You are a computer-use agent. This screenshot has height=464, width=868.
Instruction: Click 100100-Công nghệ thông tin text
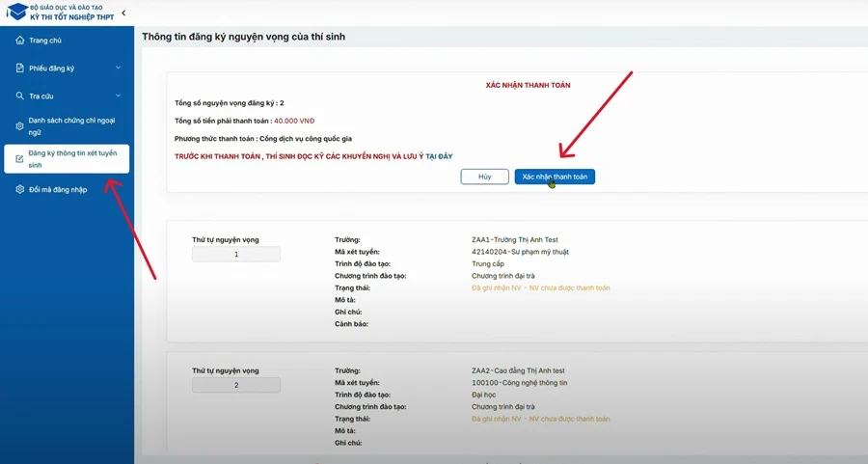pos(519,383)
